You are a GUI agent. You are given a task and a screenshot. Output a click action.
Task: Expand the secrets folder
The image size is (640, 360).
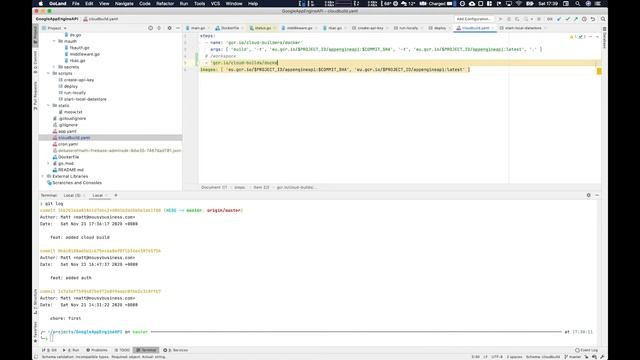coord(54,67)
